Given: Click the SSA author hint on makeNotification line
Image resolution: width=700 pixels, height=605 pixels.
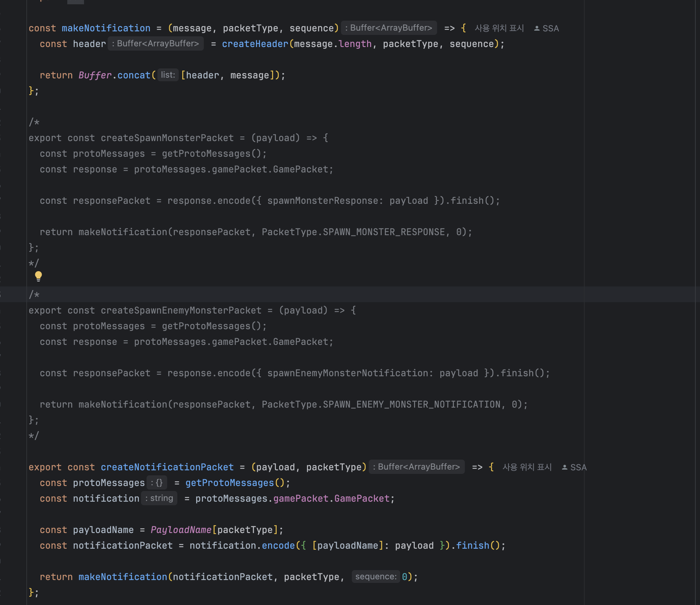Looking at the screenshot, I should [547, 29].
